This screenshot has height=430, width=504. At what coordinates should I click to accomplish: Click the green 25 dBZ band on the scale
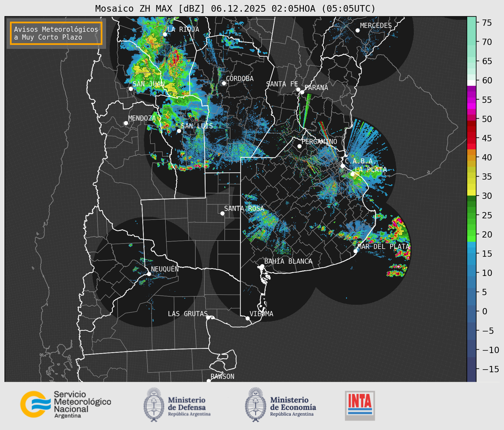[471, 215]
